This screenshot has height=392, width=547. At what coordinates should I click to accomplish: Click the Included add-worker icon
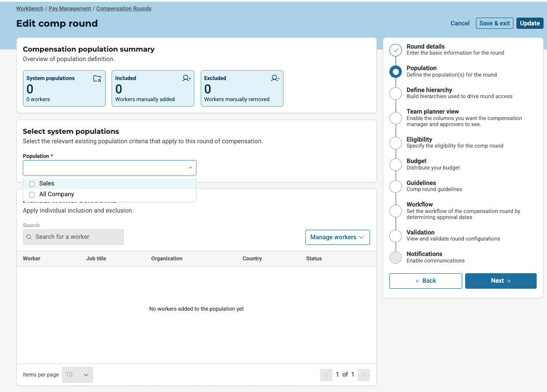[x=186, y=78]
